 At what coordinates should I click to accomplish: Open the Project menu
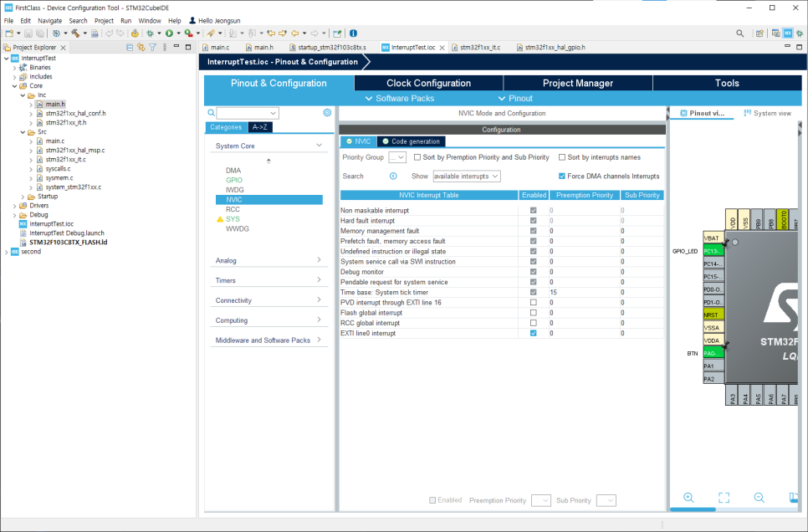click(104, 21)
